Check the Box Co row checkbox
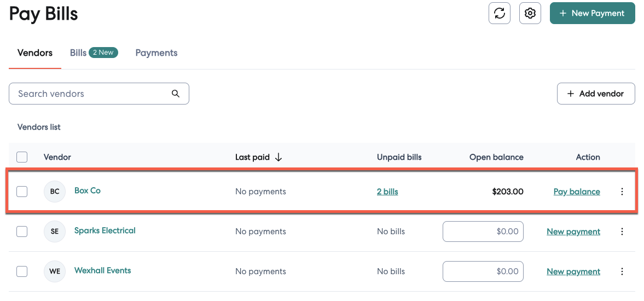The image size is (644, 301). (22, 192)
